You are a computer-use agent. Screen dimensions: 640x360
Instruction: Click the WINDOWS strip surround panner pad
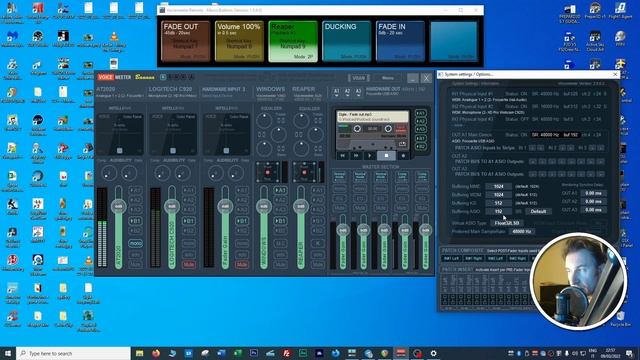pos(267,172)
